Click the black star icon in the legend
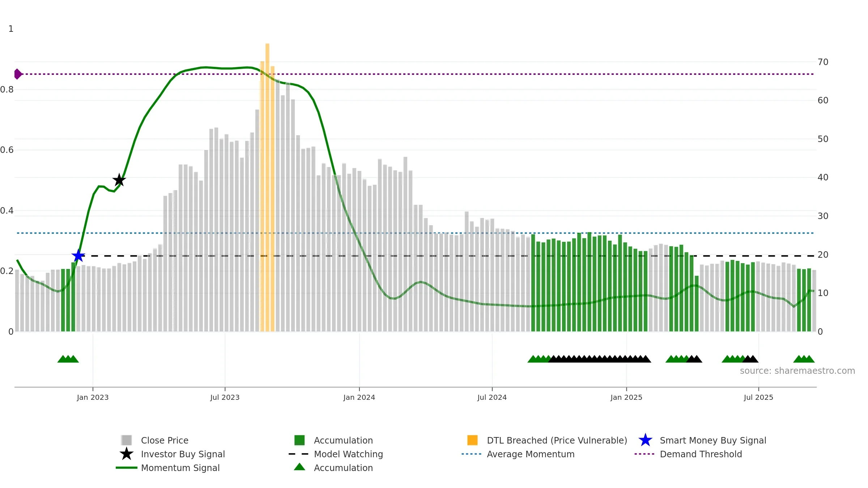 pyautogui.click(x=127, y=454)
